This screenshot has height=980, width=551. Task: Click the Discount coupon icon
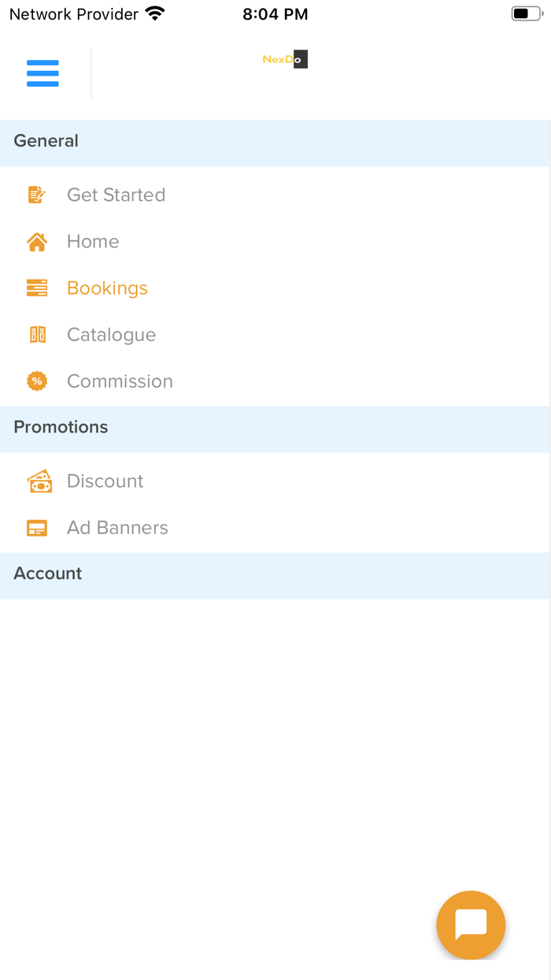(x=39, y=481)
